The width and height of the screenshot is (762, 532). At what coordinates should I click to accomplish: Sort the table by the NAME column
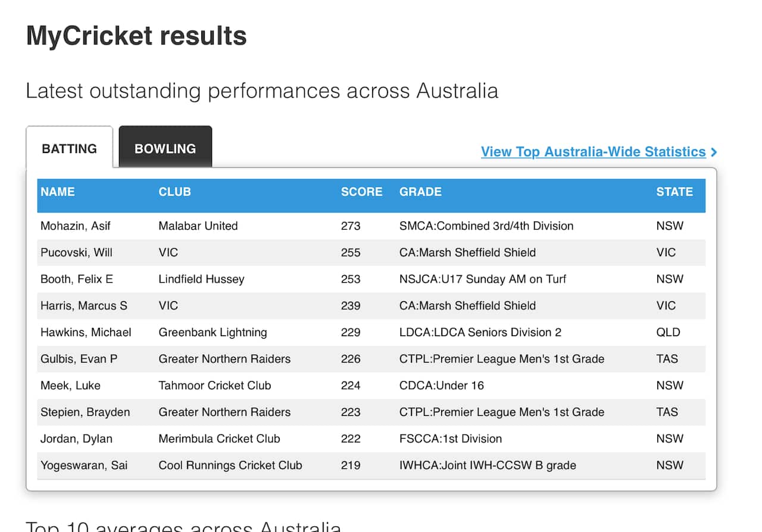(57, 192)
